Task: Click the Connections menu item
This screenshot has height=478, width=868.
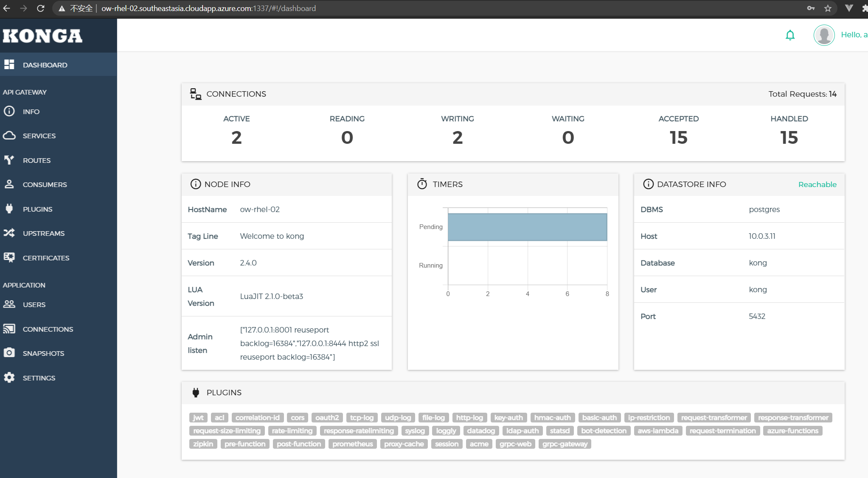Action: pyautogui.click(x=47, y=328)
